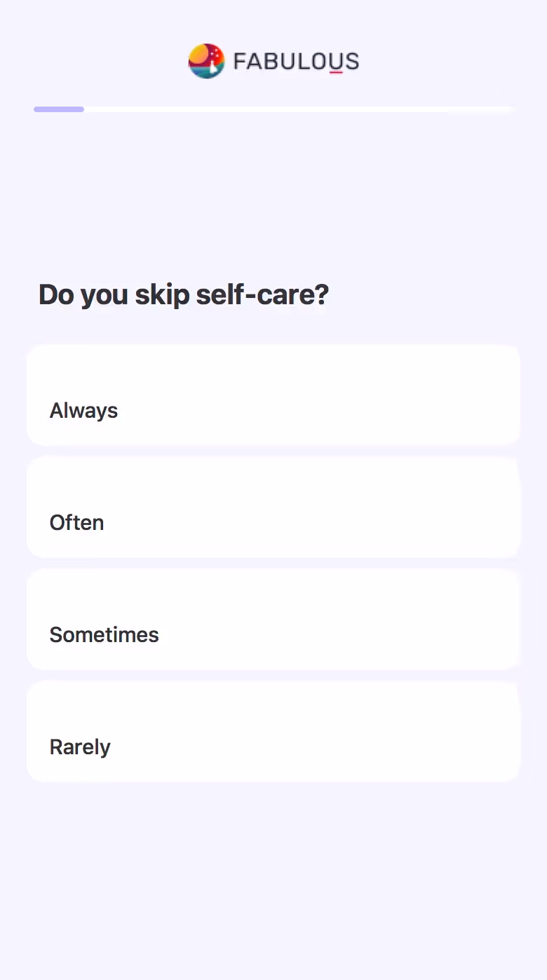Click the empty space inside the Sometimes card
This screenshot has height=980, width=547.
(351, 619)
